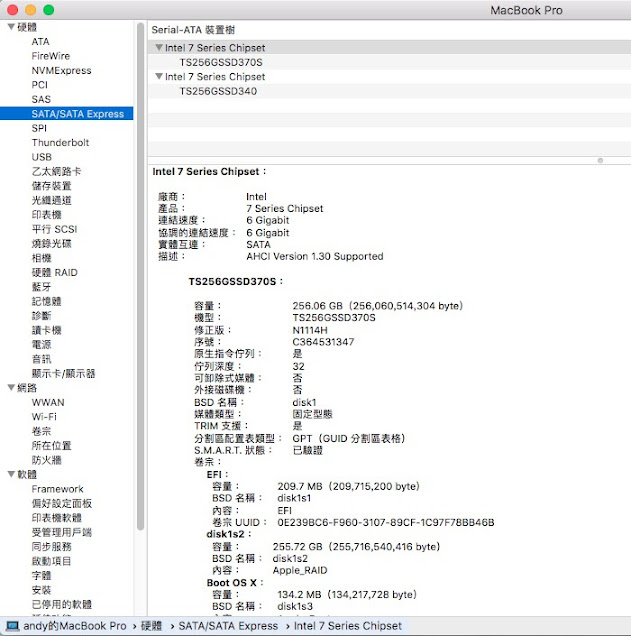The image size is (631, 636).
Task: Select TS256GSSD370S in device tree
Action: pyautogui.click(x=221, y=62)
